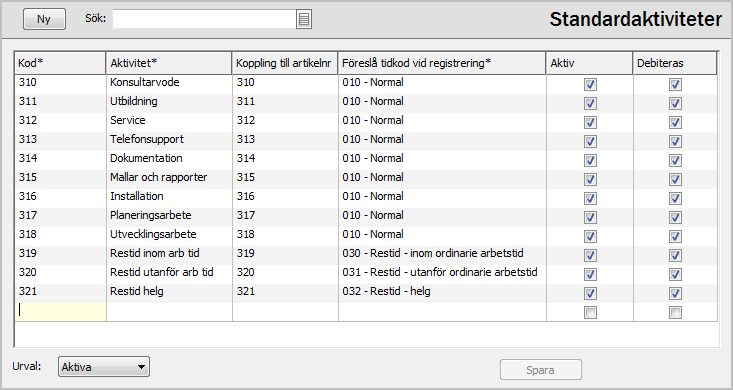
Task: Click the Kod* column header
Action: coord(60,63)
